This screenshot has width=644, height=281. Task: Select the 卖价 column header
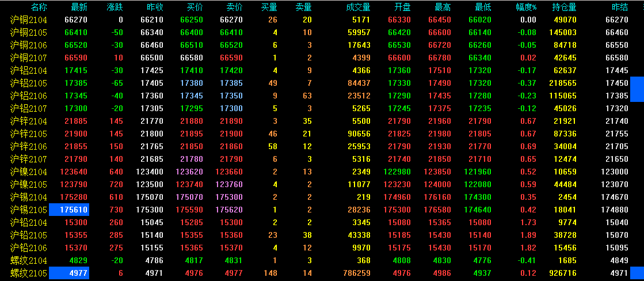tap(234, 7)
